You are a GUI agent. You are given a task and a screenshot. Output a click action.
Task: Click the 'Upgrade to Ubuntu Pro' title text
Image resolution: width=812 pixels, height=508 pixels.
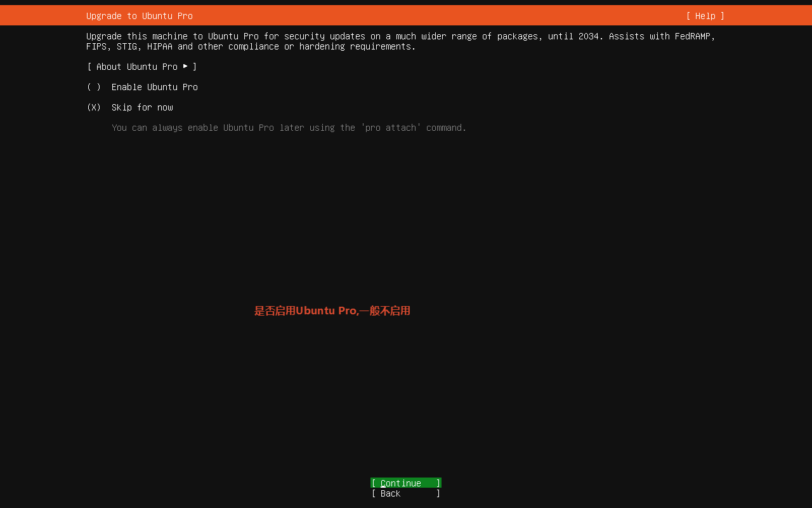[140, 16]
